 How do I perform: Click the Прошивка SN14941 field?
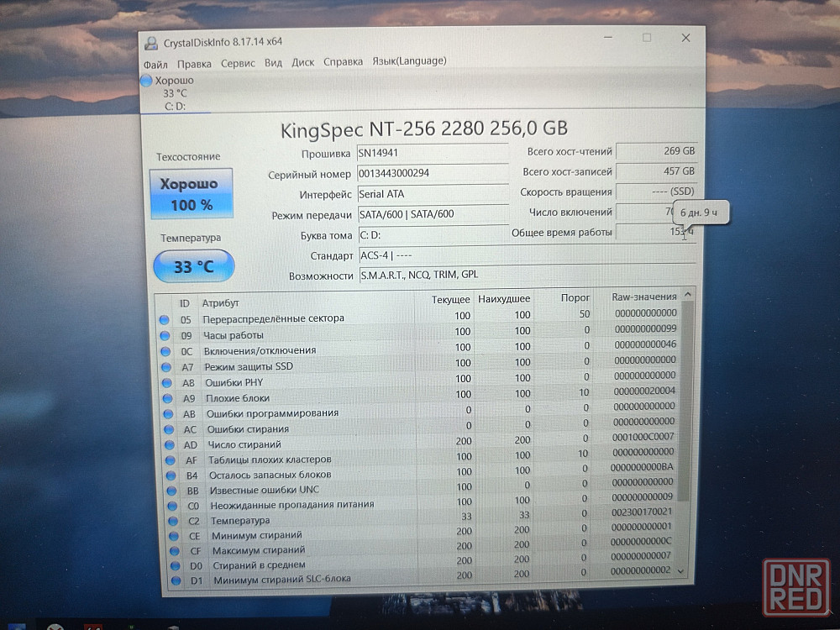pos(432,154)
